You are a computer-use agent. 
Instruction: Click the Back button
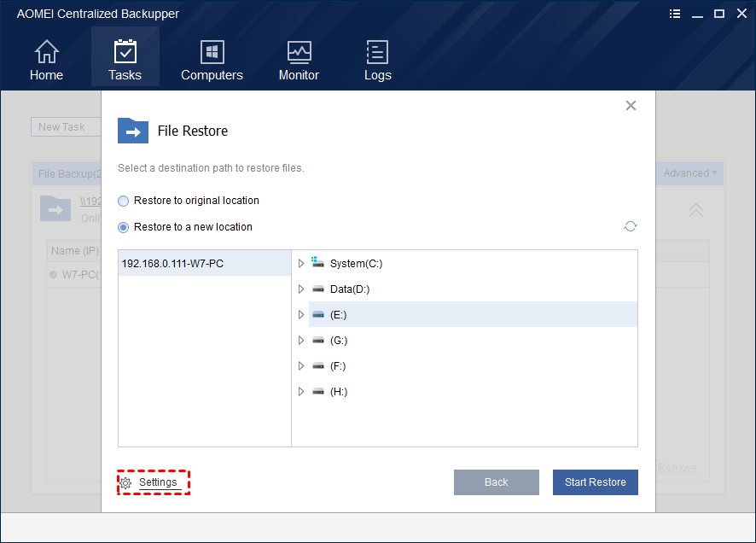496,482
